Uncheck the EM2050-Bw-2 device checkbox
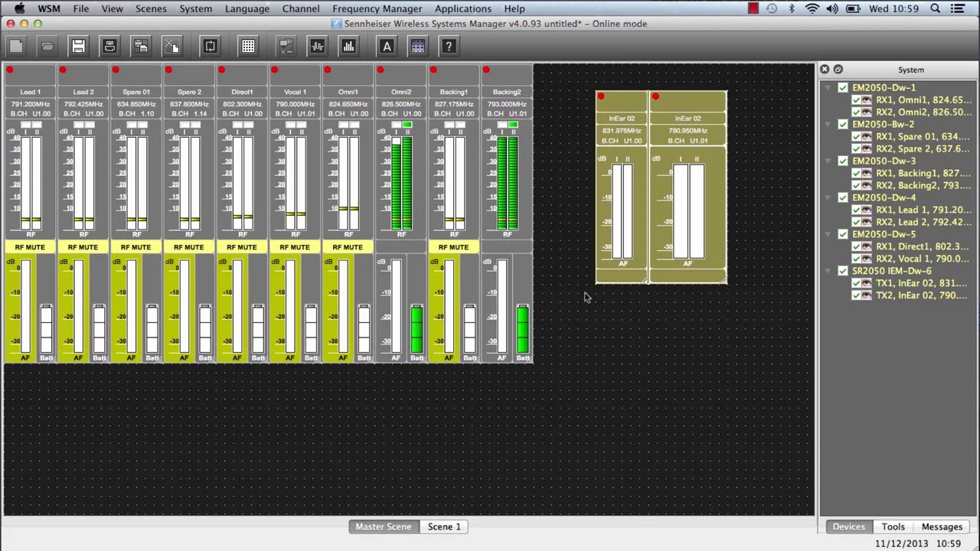The width and height of the screenshot is (980, 551). [x=843, y=125]
